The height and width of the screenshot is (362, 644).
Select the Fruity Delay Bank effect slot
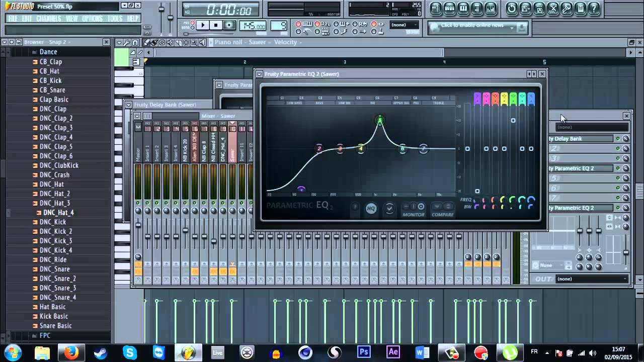click(581, 139)
